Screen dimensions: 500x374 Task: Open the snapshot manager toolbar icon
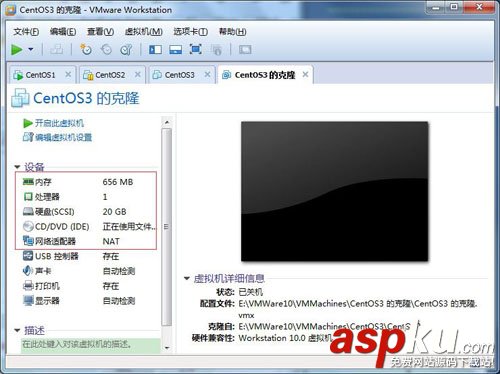pos(126,50)
